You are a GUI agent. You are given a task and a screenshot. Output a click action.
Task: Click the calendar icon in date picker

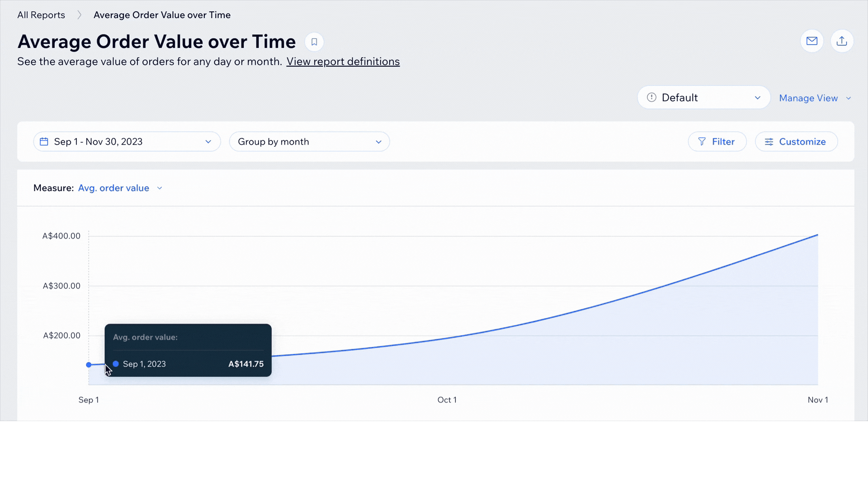coord(44,142)
